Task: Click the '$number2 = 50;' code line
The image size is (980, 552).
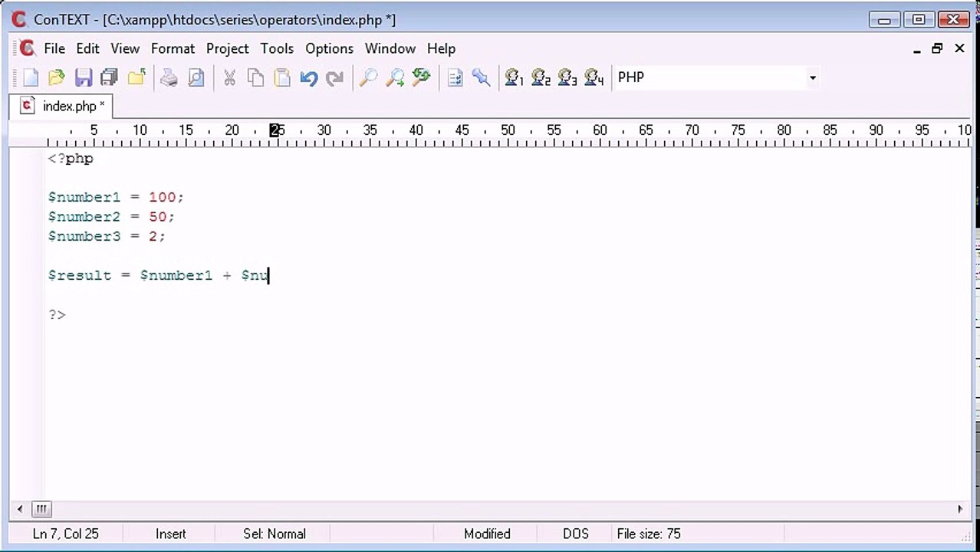Action: click(x=111, y=217)
